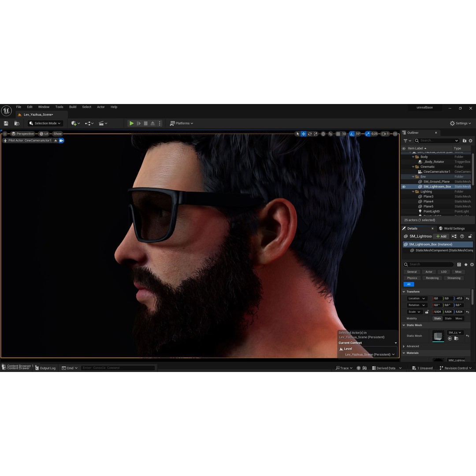Open the viewport Show flags menu
476x476 pixels.
coord(57,134)
